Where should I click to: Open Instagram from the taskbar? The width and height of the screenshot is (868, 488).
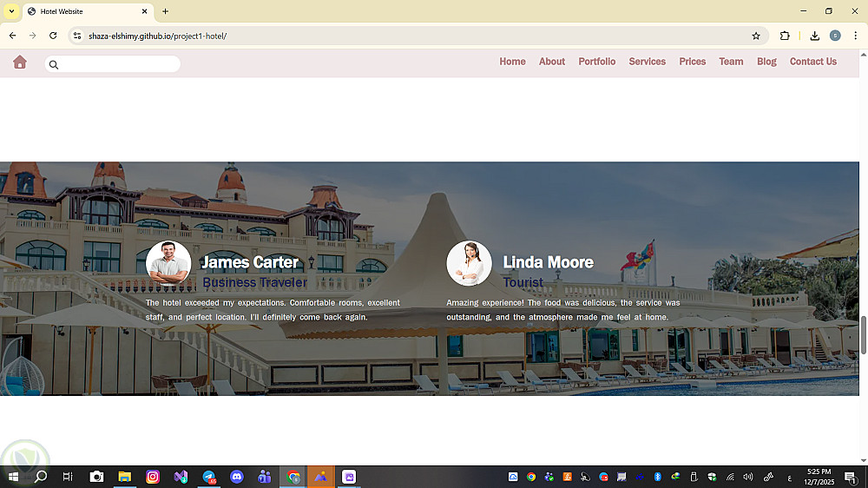point(153,477)
